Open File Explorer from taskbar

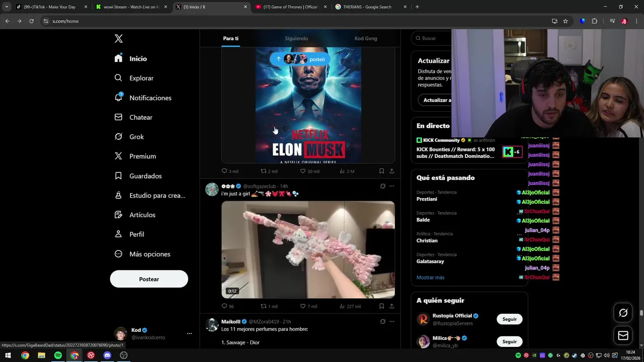tap(41, 355)
